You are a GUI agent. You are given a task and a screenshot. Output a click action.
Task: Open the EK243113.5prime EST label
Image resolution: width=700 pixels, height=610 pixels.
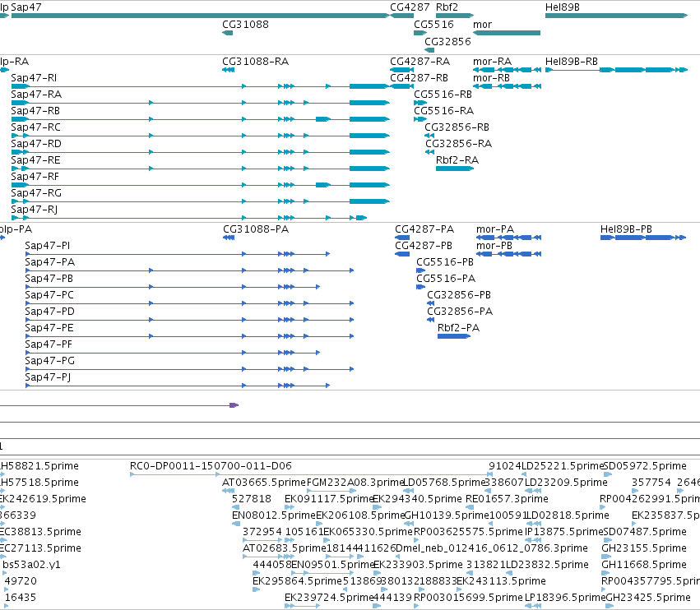click(501, 581)
